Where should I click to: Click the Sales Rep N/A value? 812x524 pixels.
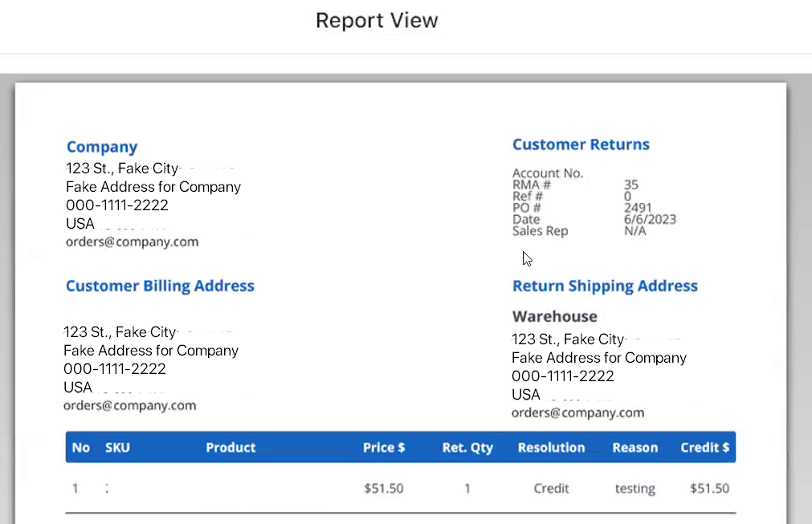pos(635,231)
